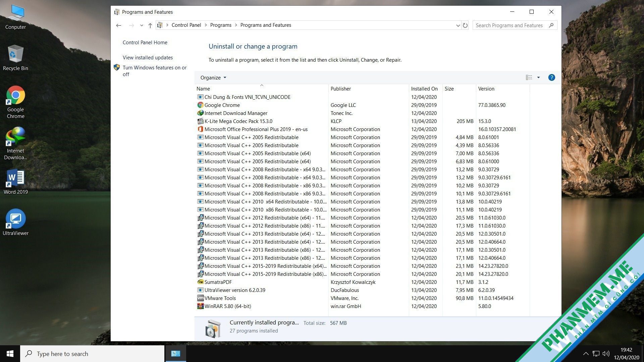
Task: Click the search magnifier icon
Action: [551, 25]
